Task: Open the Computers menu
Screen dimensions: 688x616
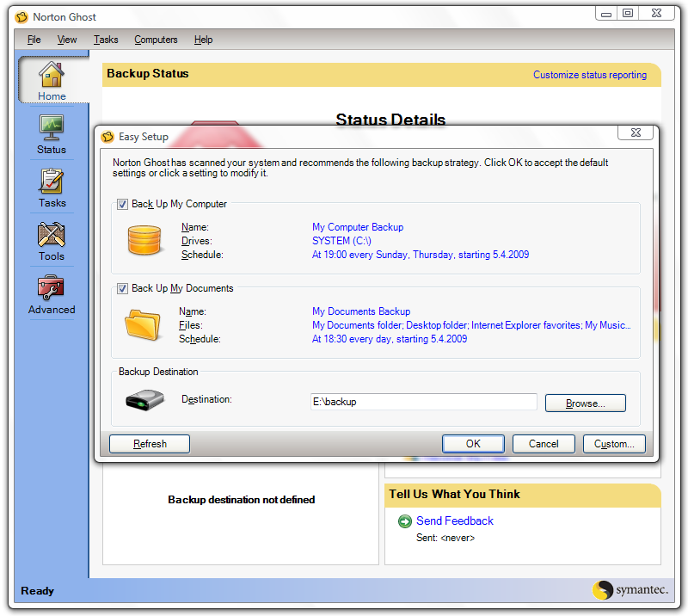Action: [x=156, y=40]
